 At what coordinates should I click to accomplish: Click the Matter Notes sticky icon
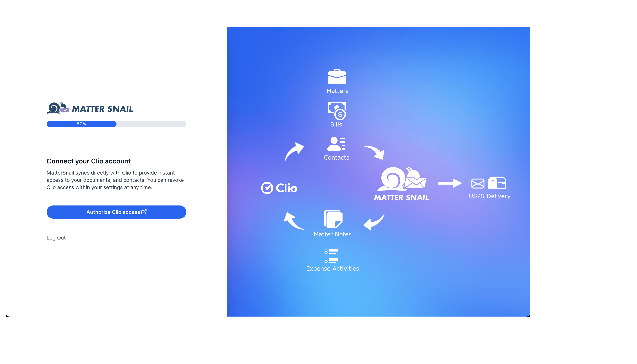tap(333, 219)
